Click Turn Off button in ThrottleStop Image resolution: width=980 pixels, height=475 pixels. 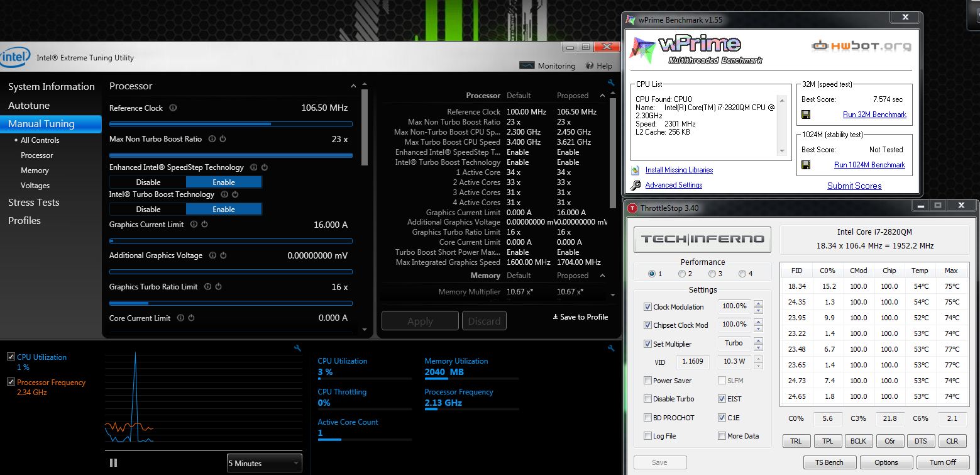point(943,462)
